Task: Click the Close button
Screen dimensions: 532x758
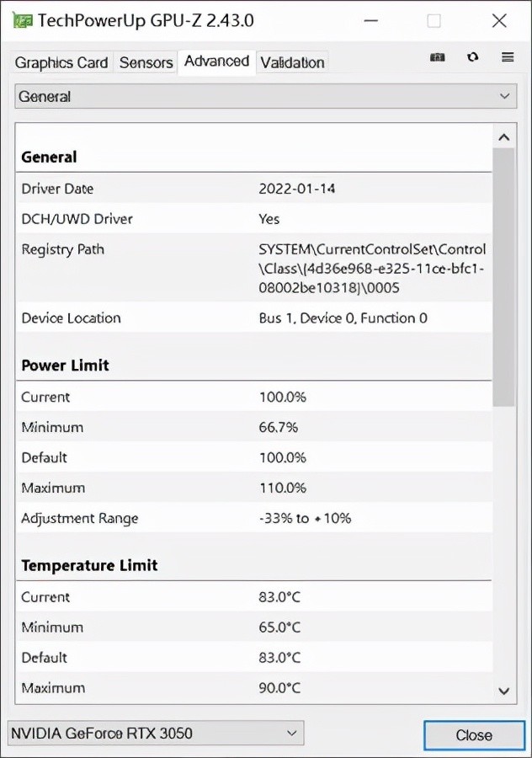Action: coord(474,734)
